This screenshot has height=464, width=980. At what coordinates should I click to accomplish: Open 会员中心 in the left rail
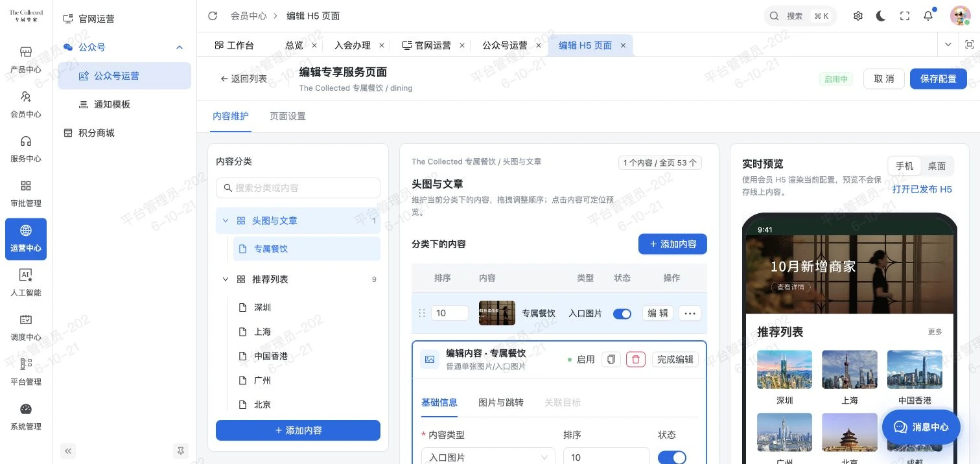coord(26,104)
